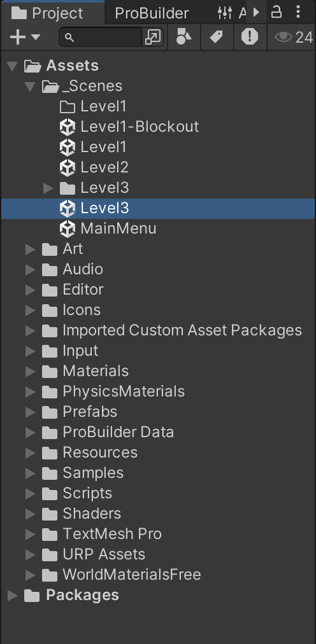Select the Scripts folder

(77, 493)
